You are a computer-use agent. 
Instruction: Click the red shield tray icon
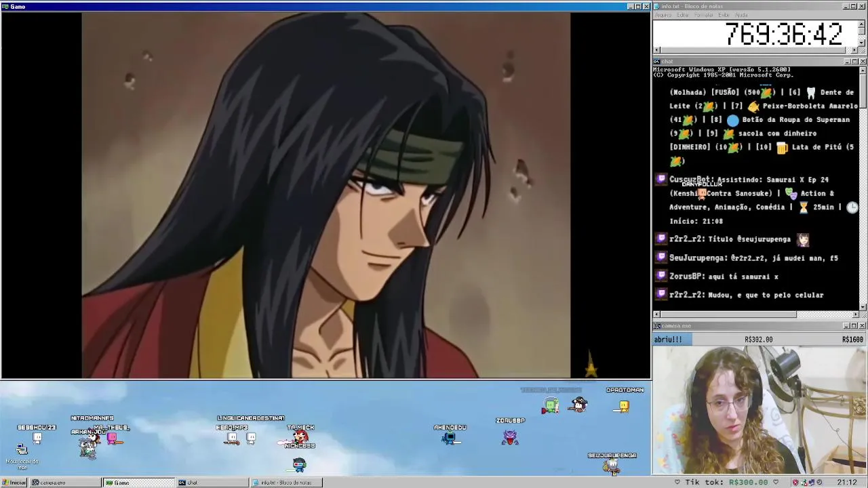coord(795,483)
